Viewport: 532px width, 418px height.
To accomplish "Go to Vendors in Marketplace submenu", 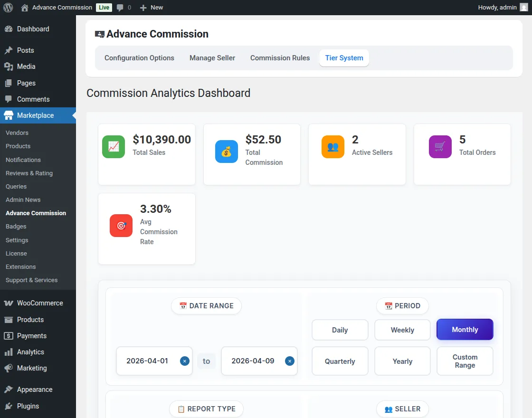I will [x=17, y=133].
